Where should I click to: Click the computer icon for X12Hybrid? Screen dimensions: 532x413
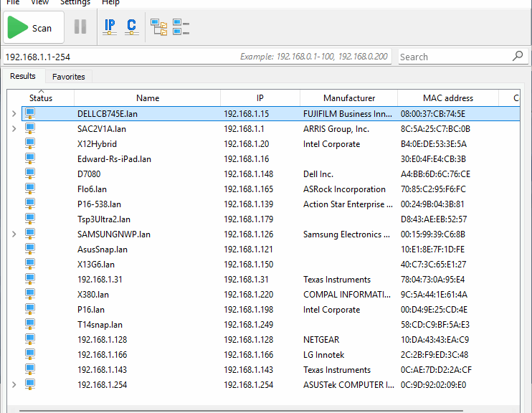[x=30, y=143]
